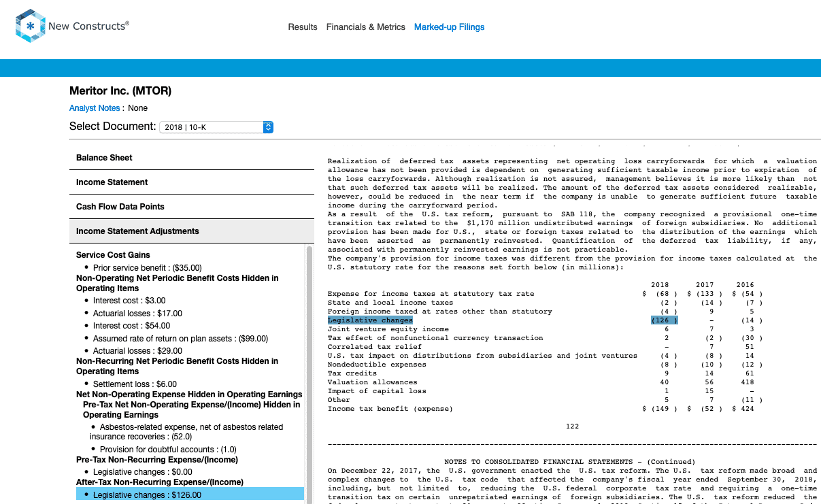Click the New Constructs hexagon logo icon

point(30,27)
